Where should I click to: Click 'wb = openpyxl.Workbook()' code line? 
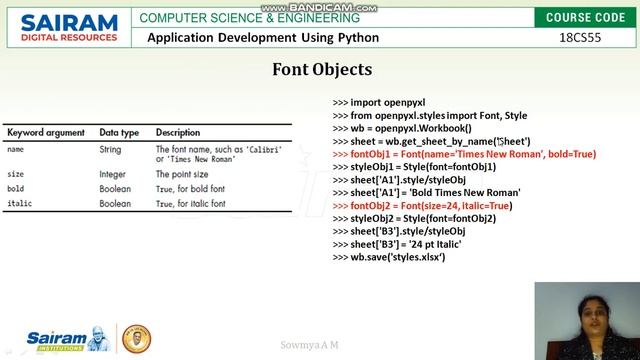tap(402, 128)
